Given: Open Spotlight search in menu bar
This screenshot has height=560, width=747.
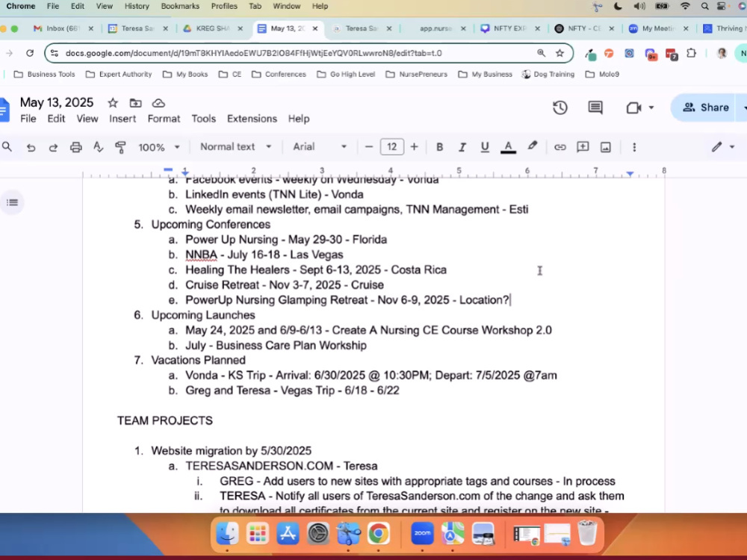Looking at the screenshot, I should [x=704, y=6].
